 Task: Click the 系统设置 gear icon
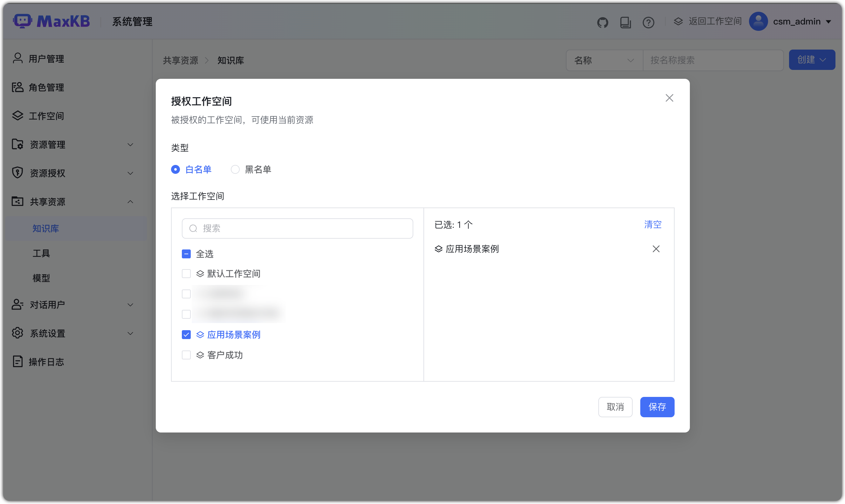click(18, 333)
